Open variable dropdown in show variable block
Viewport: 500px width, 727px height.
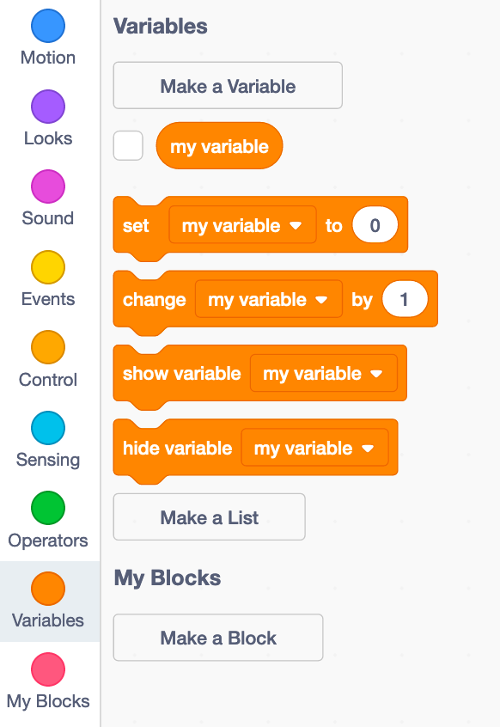324,374
